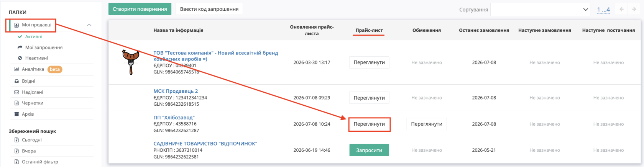Click the Наступне постачання column header
The height and width of the screenshot is (167, 644).
[x=608, y=30]
